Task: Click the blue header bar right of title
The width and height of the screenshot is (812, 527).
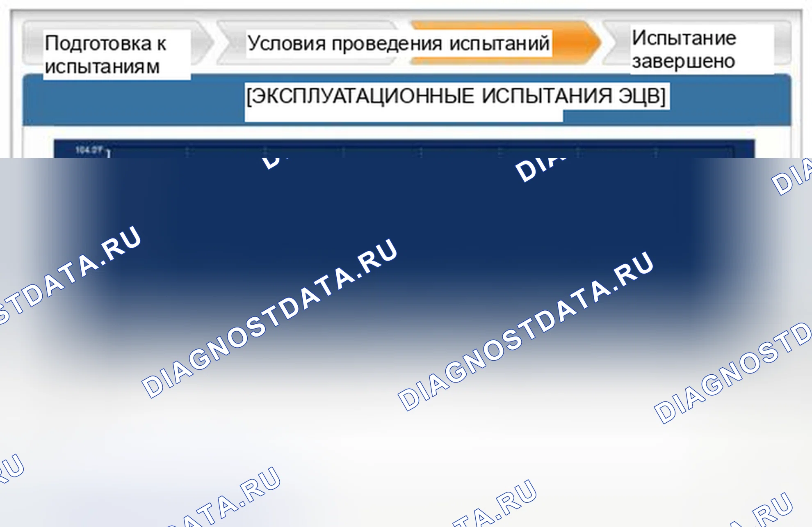Action: (730, 101)
